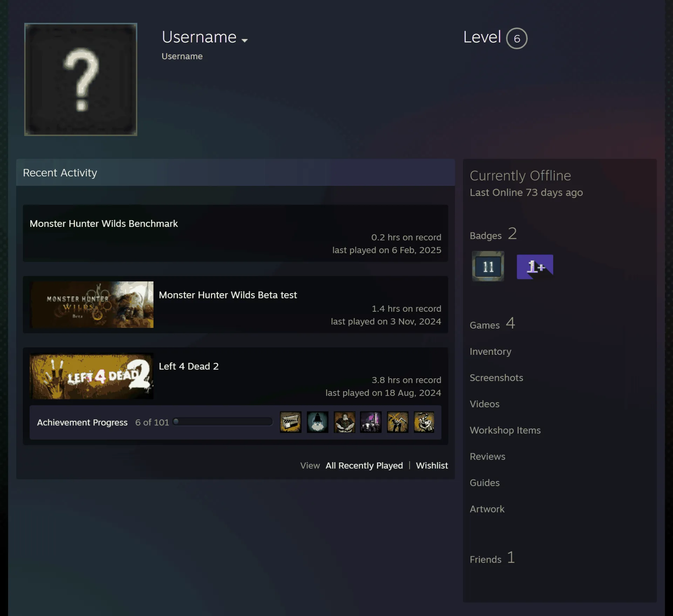This screenshot has height=616, width=673.
Task: Open the Inventory link
Action: pyautogui.click(x=490, y=351)
